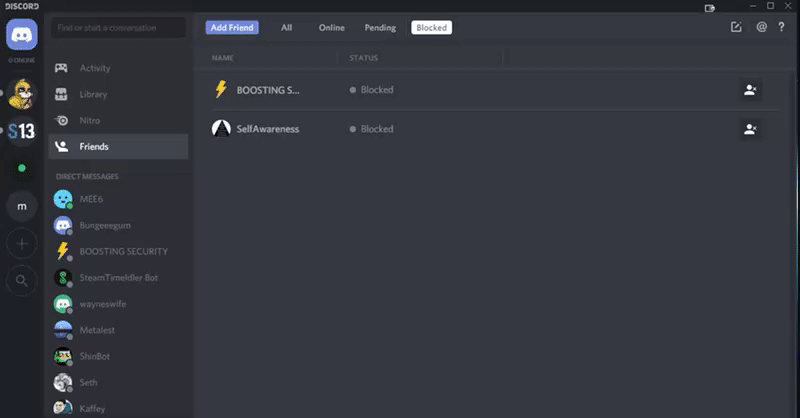Click the SelfAwareness name text
The height and width of the screenshot is (418, 800).
(x=268, y=129)
